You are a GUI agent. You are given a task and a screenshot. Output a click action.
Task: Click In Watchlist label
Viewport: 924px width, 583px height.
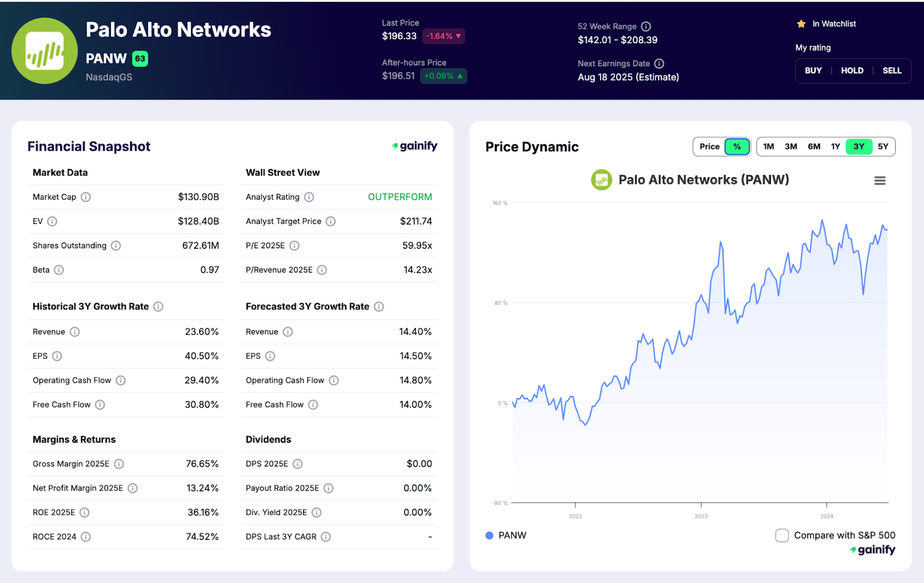point(834,24)
